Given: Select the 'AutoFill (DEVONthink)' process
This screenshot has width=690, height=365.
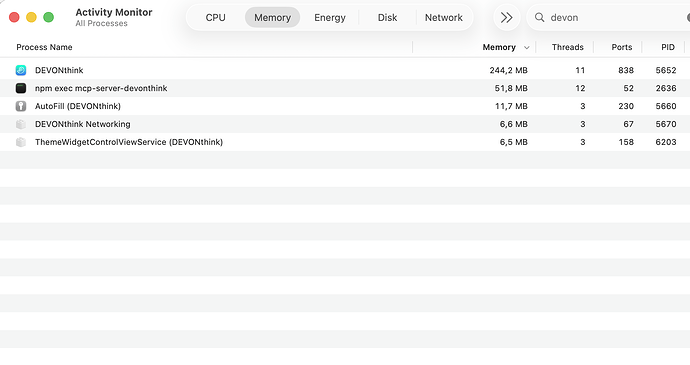Looking at the screenshot, I should (78, 106).
